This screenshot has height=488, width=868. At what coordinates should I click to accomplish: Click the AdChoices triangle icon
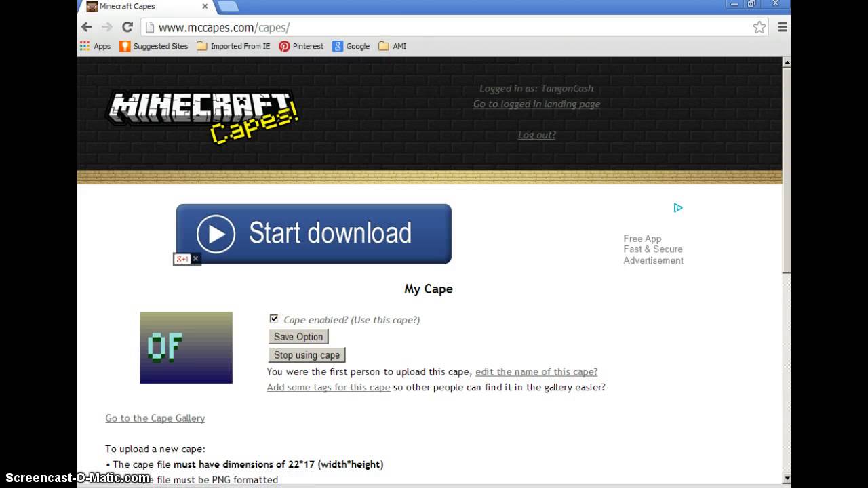[x=677, y=208]
